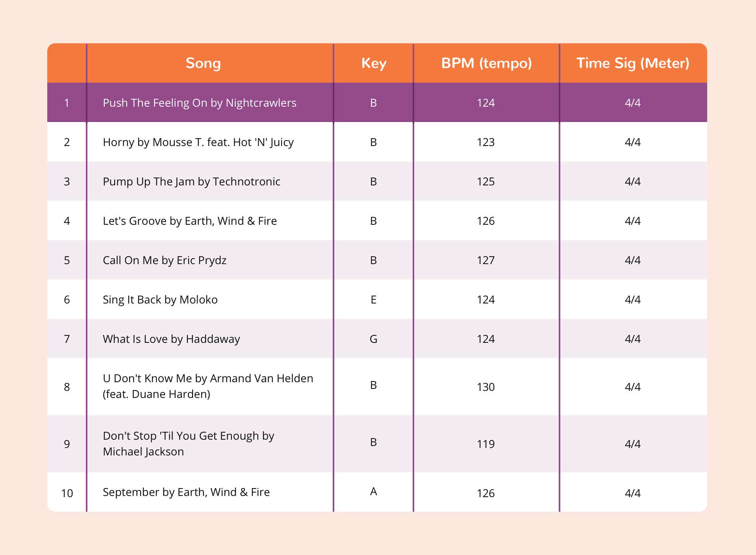Click key E for Sing It Back
This screenshot has height=555, width=756.
click(x=373, y=300)
